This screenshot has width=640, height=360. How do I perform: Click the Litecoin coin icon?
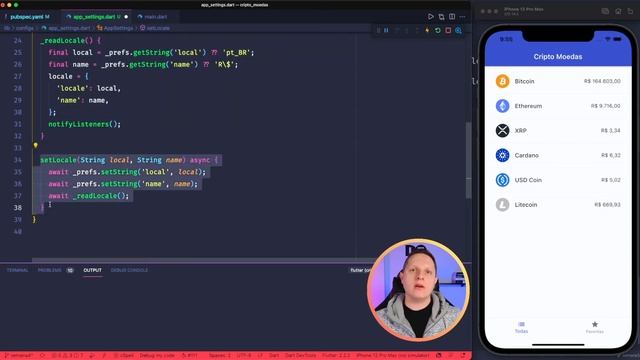[502, 205]
